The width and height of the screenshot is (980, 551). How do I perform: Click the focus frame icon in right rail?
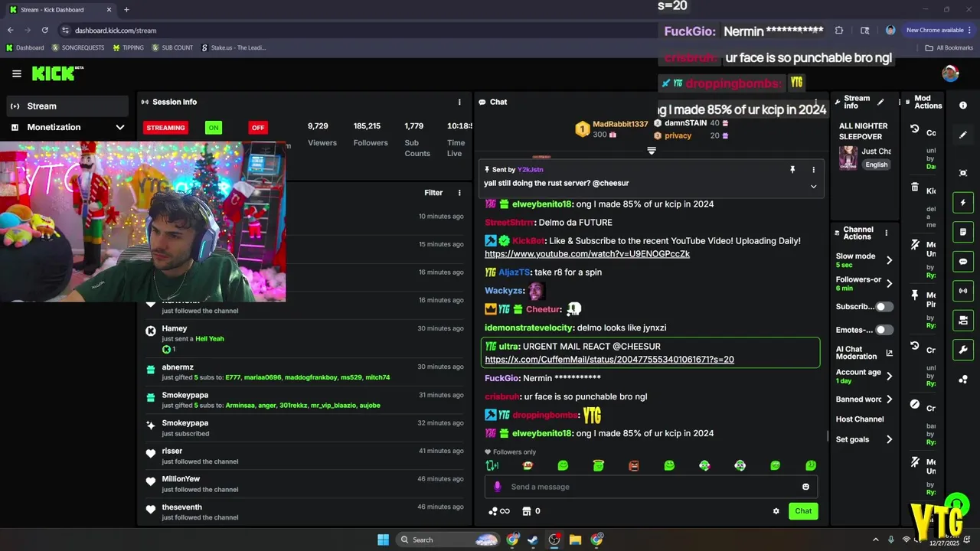963,173
